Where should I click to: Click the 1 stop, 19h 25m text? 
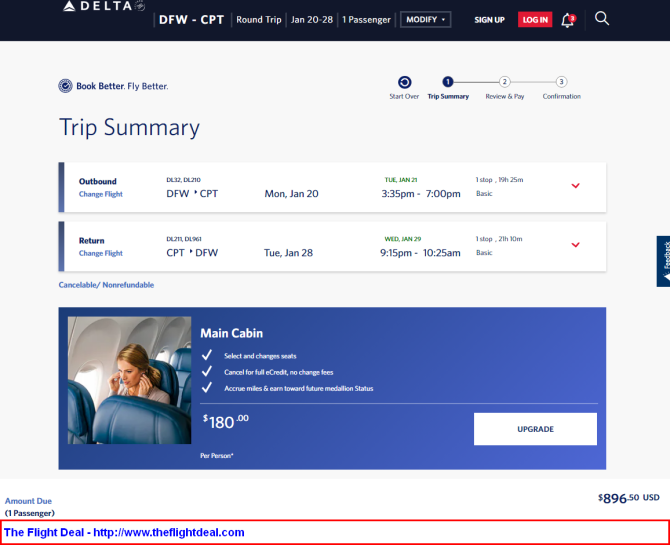(500, 180)
